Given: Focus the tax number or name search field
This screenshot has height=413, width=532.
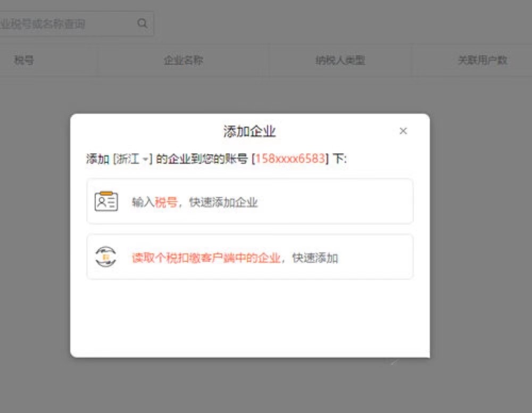Looking at the screenshot, I should (x=77, y=23).
